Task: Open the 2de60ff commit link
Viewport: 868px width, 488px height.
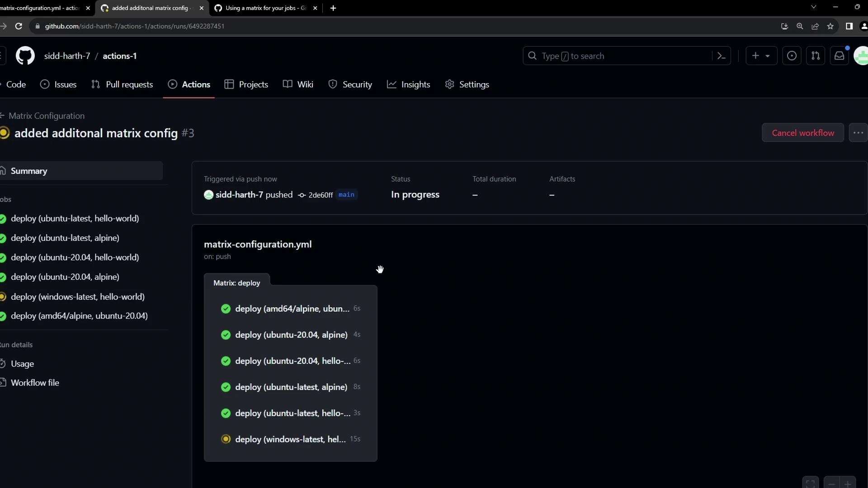Action: point(320,195)
